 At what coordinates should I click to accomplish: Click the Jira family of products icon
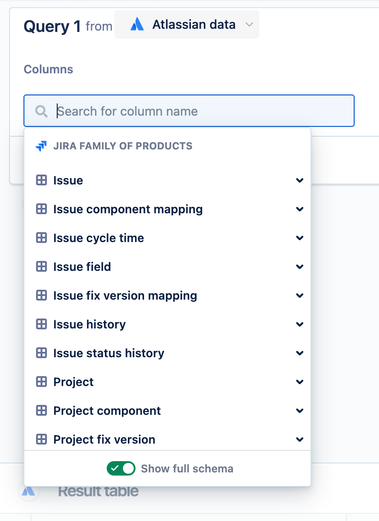41,146
